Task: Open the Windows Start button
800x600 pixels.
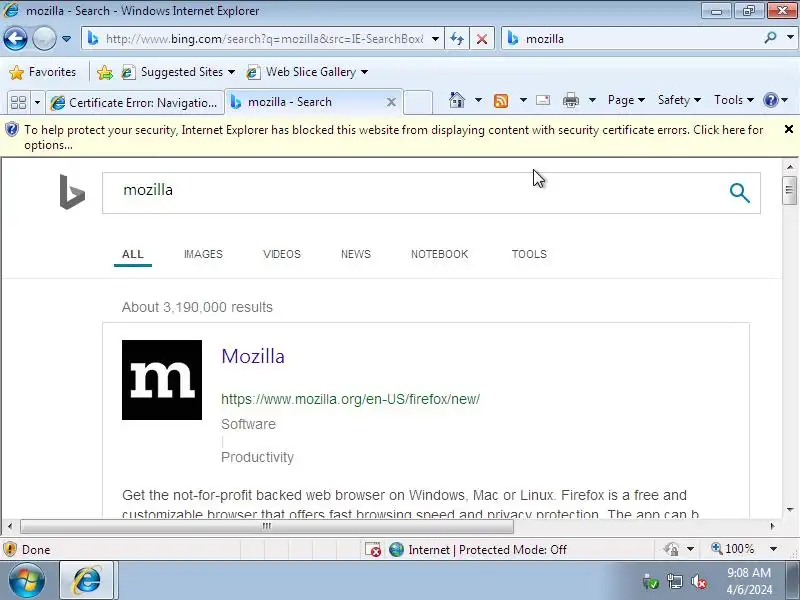Action: pos(26,581)
